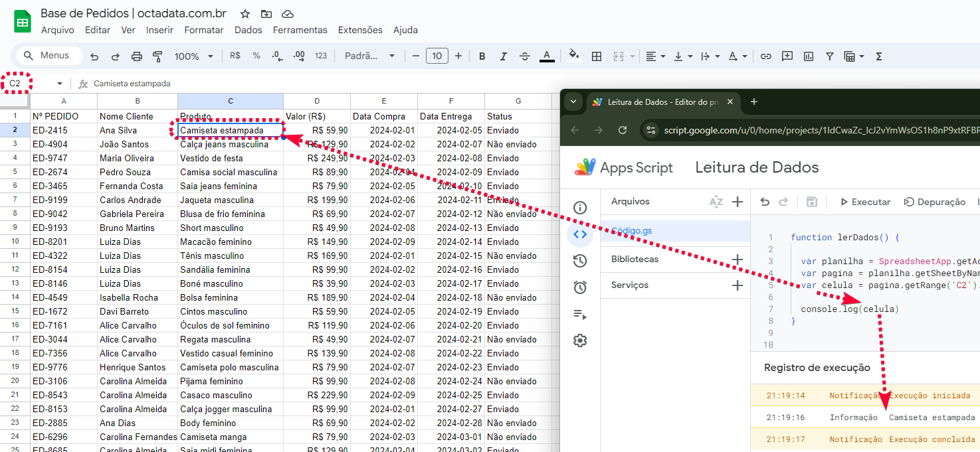The image size is (980, 452).
Task: Run the script with Executar
Action: point(864,202)
